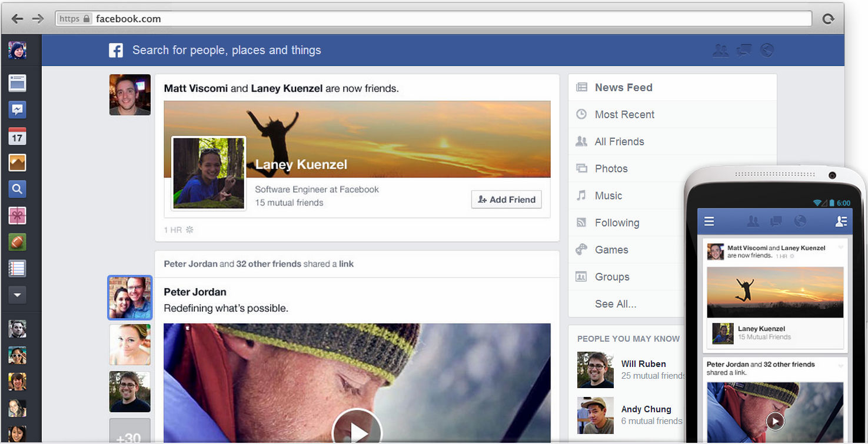Open Messenger icon in left sidebar
The height and width of the screenshot is (444, 868).
tap(17, 109)
